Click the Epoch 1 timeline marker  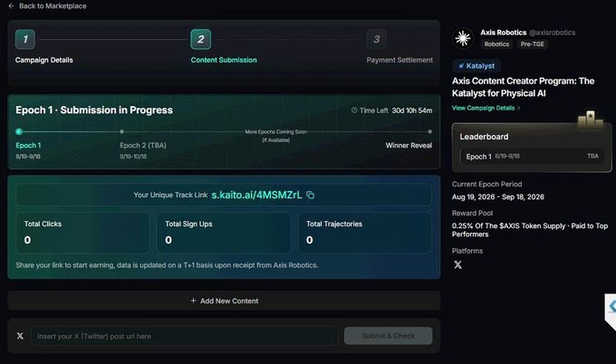tap(19, 131)
